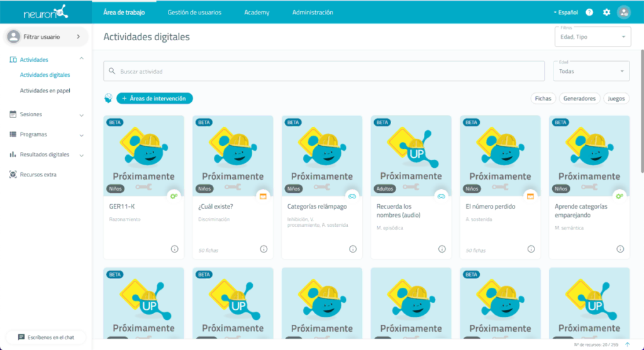Viewport: 644px width, 350px height.
Task: Open settings via the gear icon
Action: click(x=606, y=12)
